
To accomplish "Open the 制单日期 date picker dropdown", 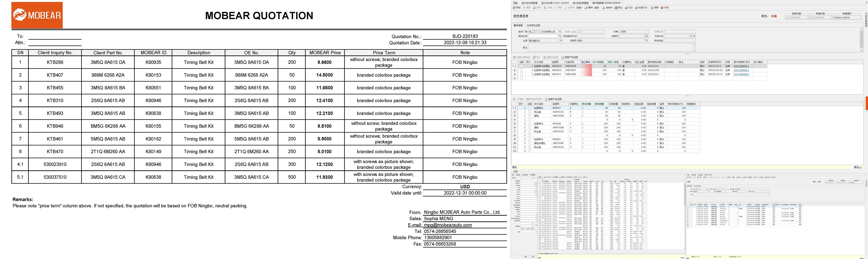I will (806, 17).
